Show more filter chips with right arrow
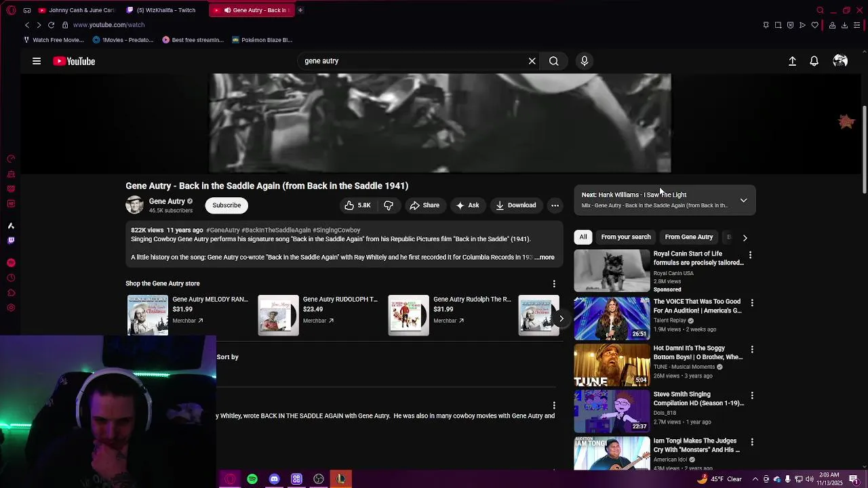Viewport: 868px width, 488px height. click(x=745, y=238)
